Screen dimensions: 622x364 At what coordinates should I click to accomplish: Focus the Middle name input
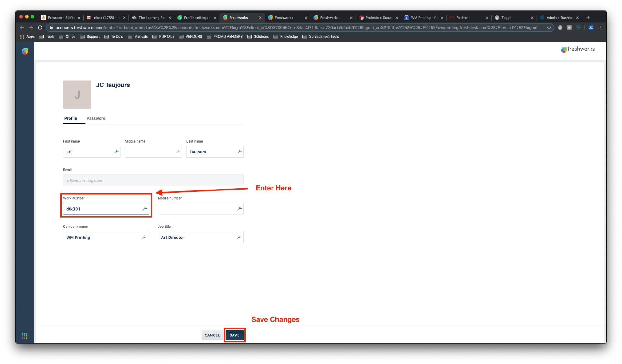point(149,152)
